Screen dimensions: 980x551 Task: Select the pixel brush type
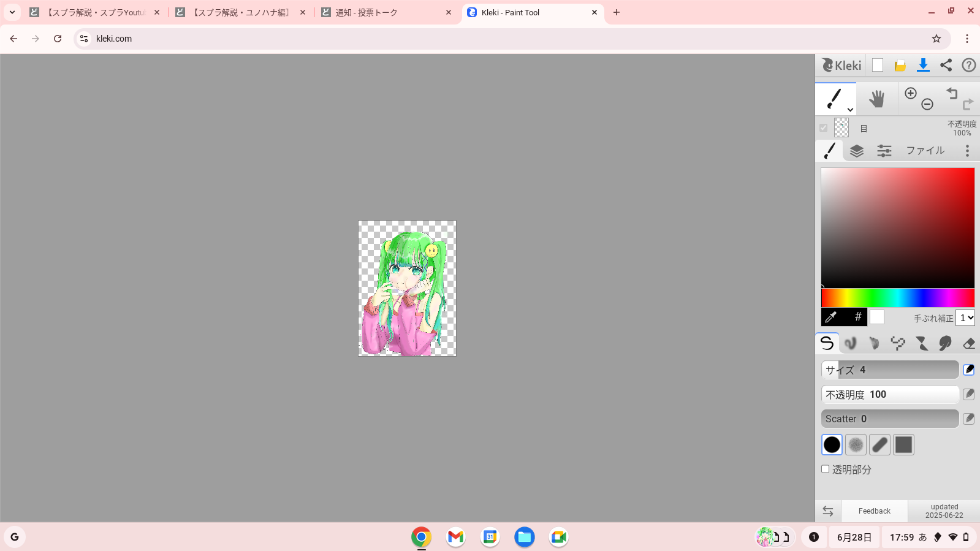[x=898, y=343]
